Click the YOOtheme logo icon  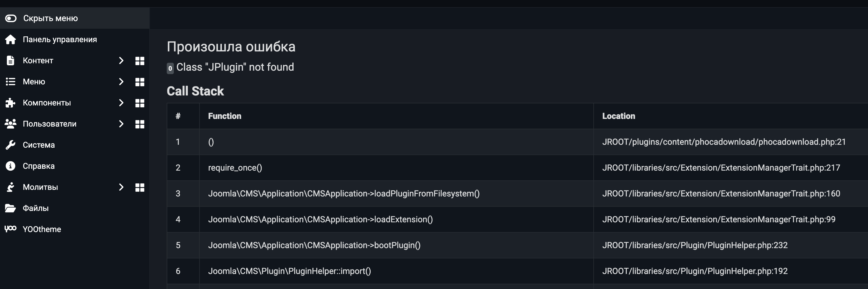click(x=11, y=229)
